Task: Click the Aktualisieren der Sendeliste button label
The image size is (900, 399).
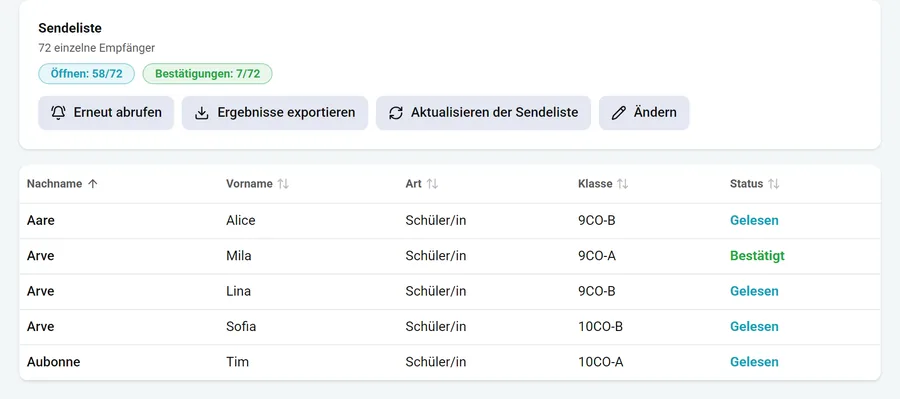Action: (x=494, y=113)
